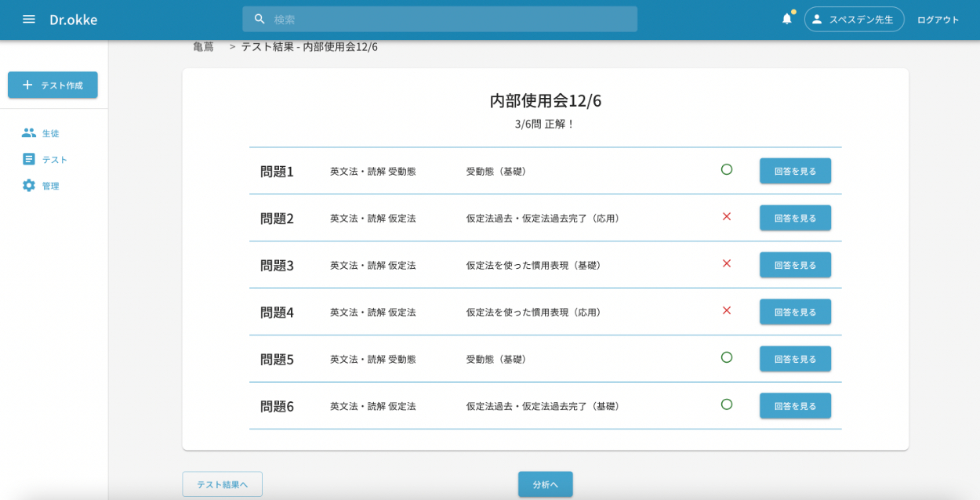The image size is (980, 500).
Task: Click ログアウト to log out
Action: coord(938,20)
